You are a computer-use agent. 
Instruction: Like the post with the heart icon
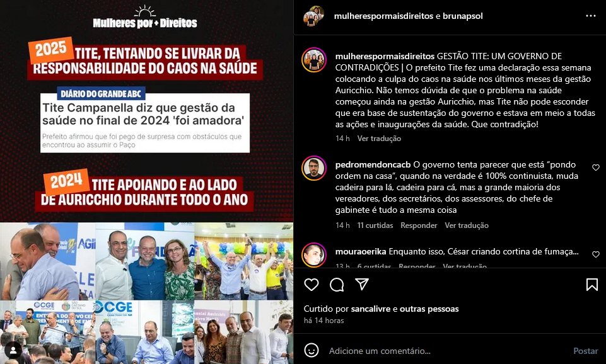click(x=311, y=285)
